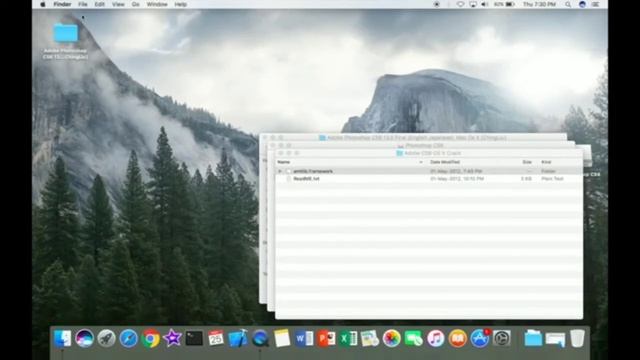
Task: Sort by the Date Modified column header
Action: (x=445, y=162)
